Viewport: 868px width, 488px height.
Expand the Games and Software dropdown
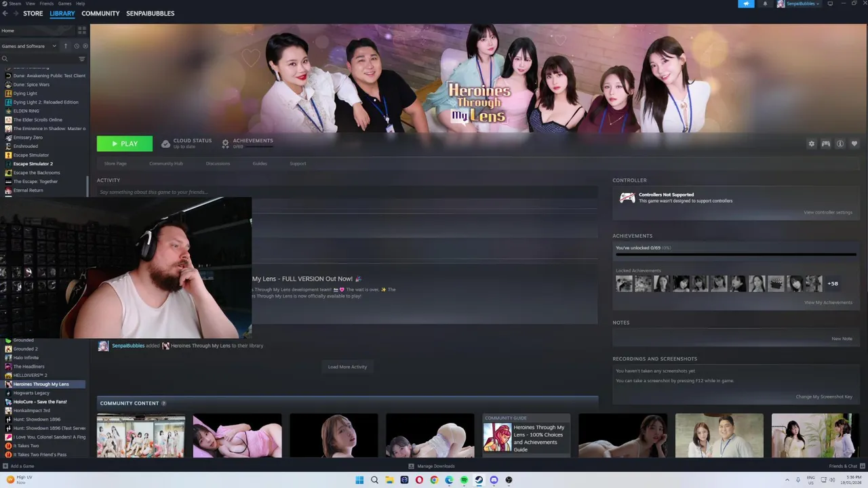29,46
